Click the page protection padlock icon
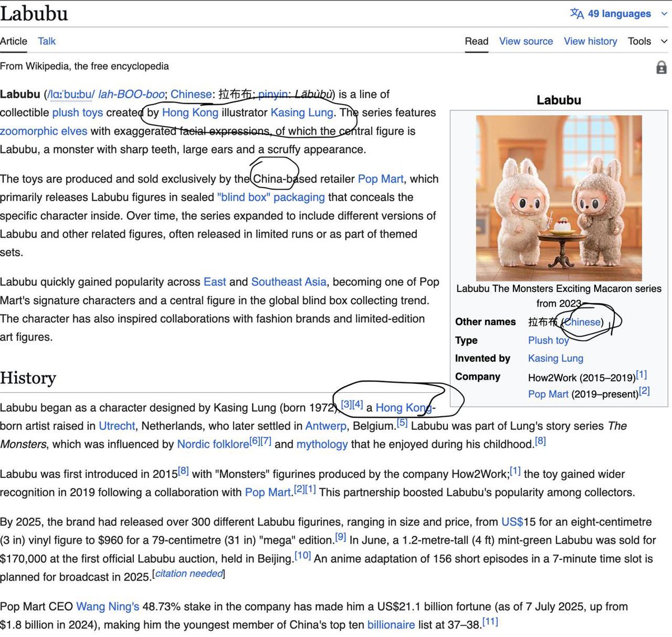Screen dimensions: 672x637 click(x=661, y=68)
